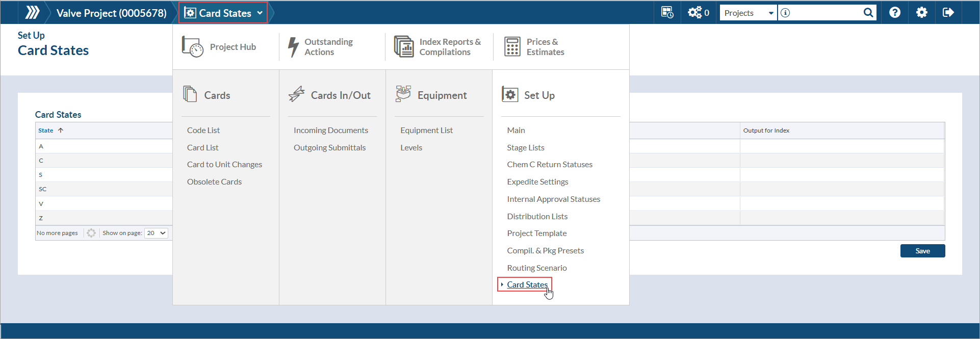
Task: Open Chem C Return Statuses item
Action: coord(550,165)
